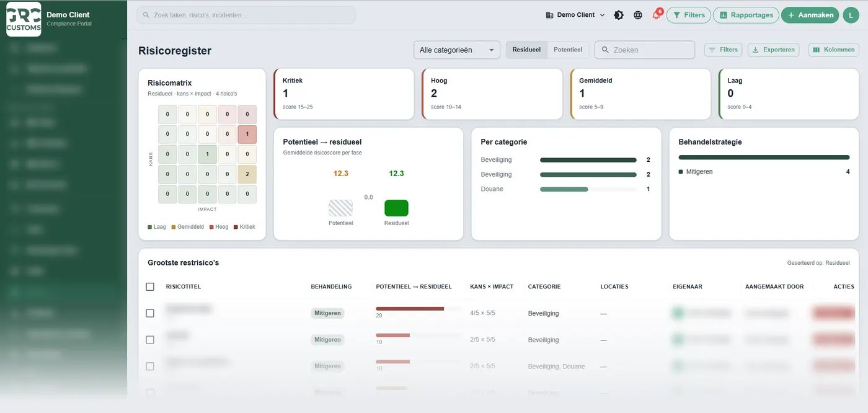This screenshot has width=868, height=413.
Task: Sort by the BEHANDELING column header
Action: point(331,286)
